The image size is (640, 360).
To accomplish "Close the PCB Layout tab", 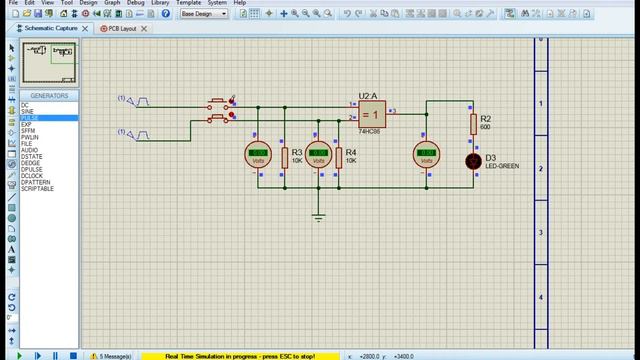I will 144,29.
